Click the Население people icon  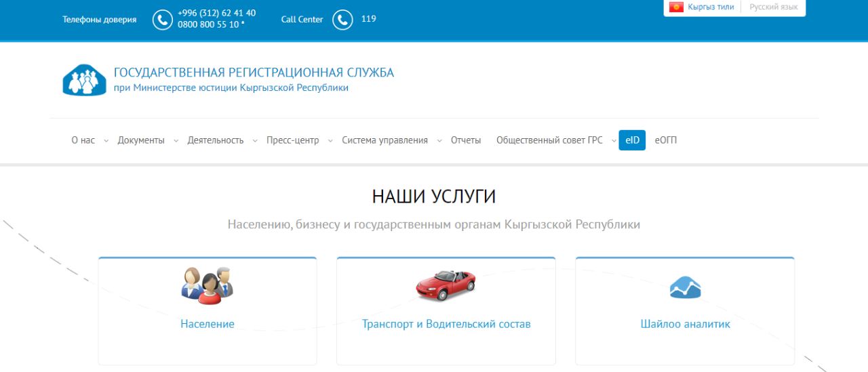207,285
